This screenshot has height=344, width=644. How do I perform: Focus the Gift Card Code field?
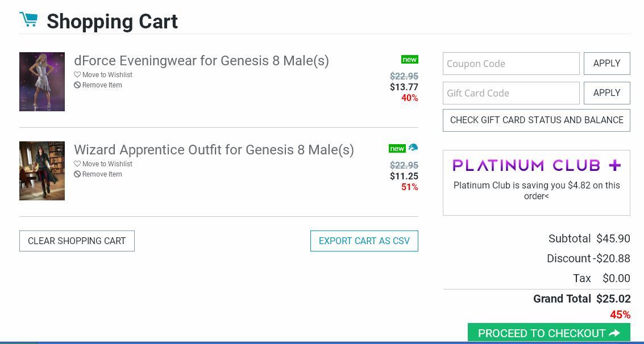pyautogui.click(x=511, y=93)
